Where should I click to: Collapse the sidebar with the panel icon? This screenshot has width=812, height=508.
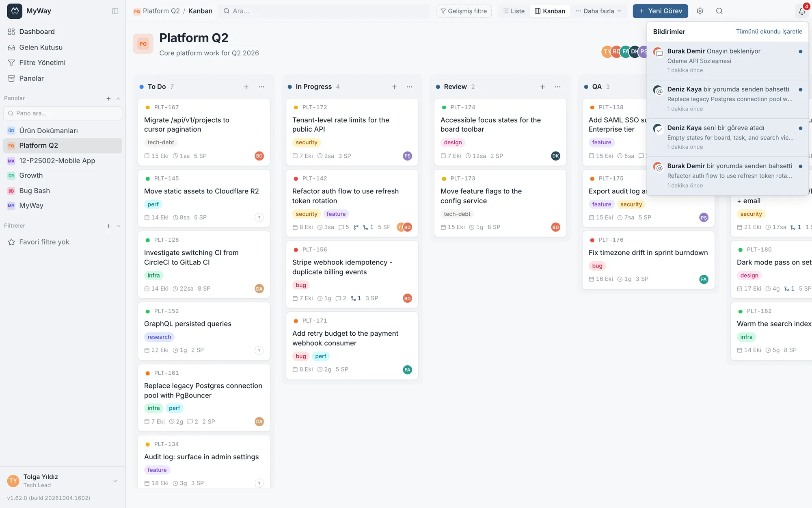coord(115,11)
